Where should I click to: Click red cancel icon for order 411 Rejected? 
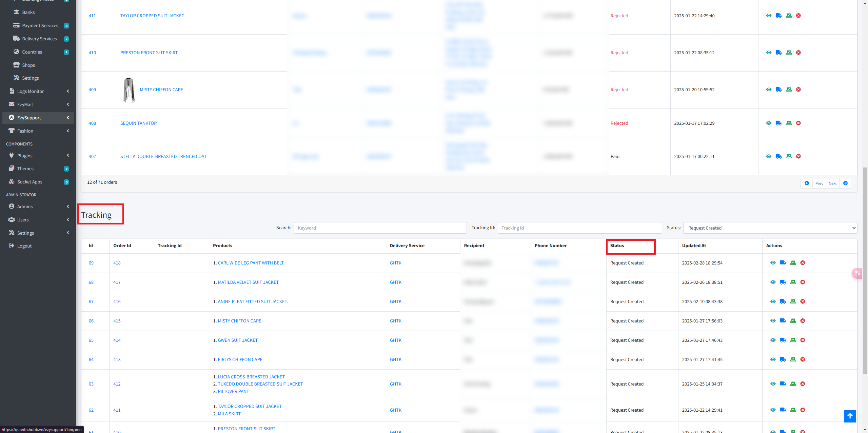798,16
